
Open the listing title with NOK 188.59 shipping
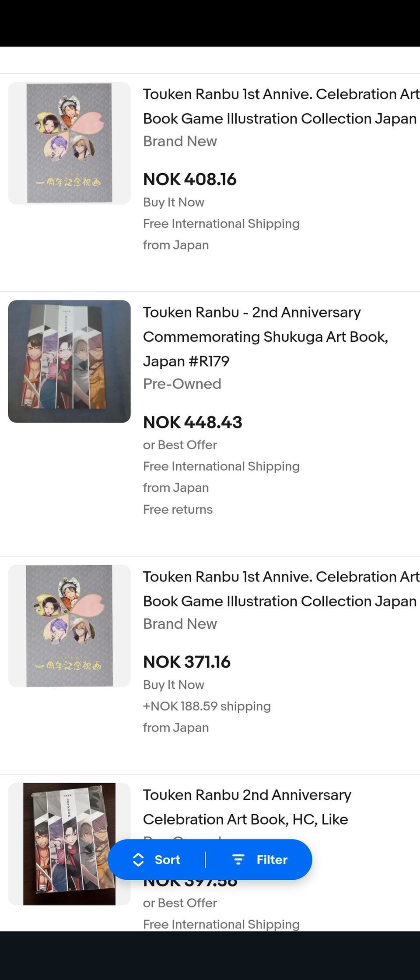coord(280,589)
